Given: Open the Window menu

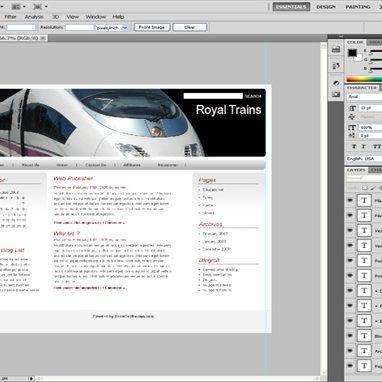Looking at the screenshot, I should pos(96,17).
